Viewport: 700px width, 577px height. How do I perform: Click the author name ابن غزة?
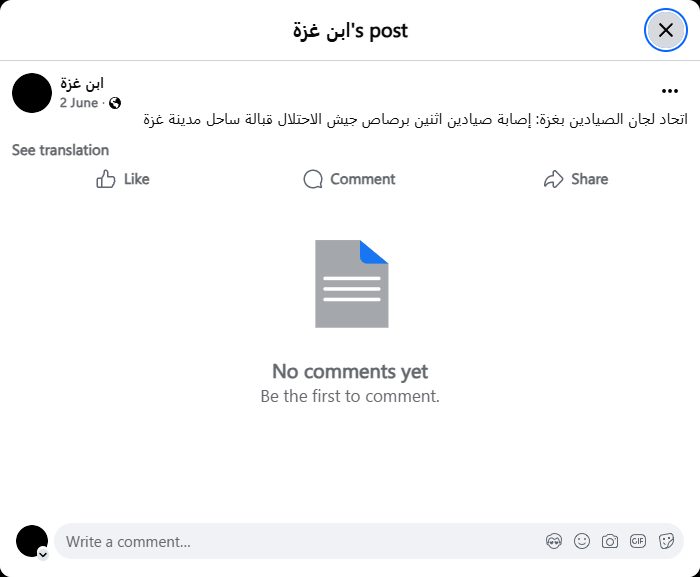click(82, 83)
